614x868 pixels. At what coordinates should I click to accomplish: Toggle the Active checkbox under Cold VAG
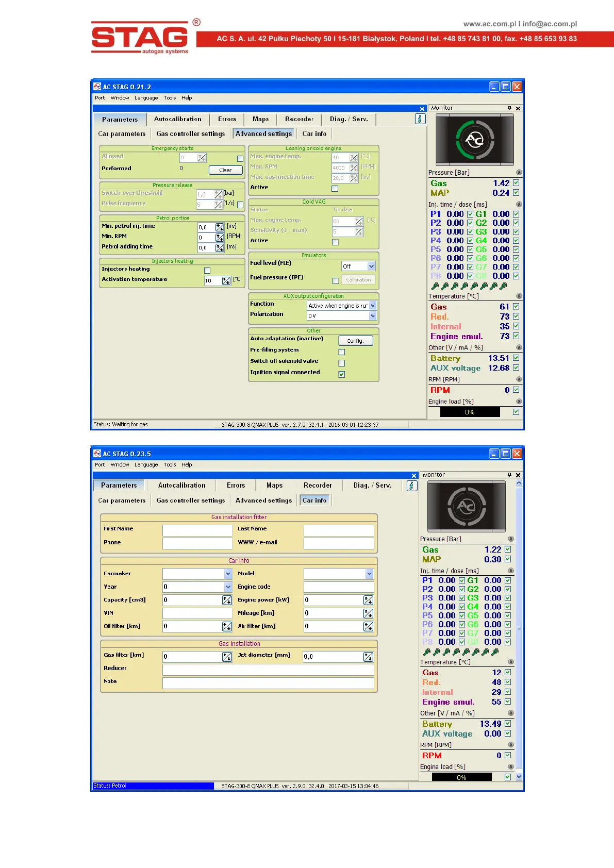(336, 242)
